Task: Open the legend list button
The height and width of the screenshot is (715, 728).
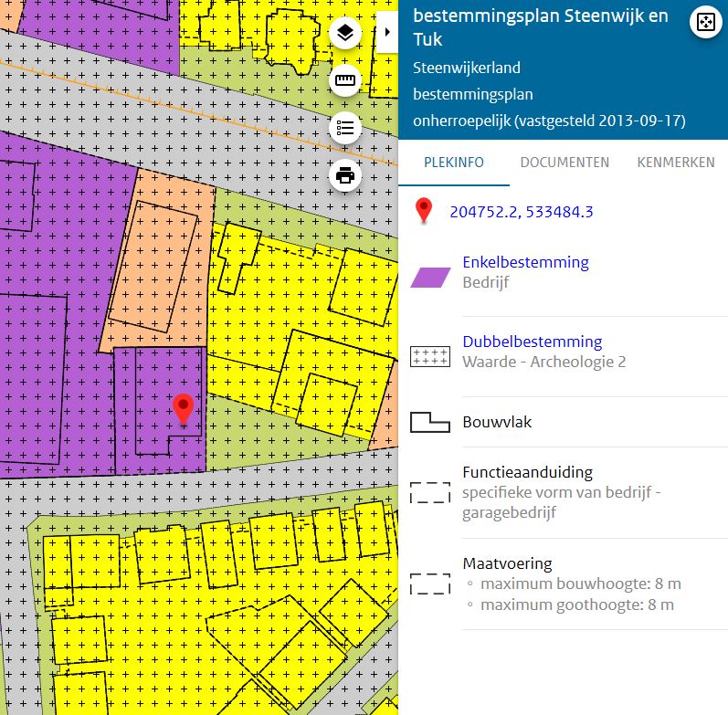Action: [x=345, y=128]
